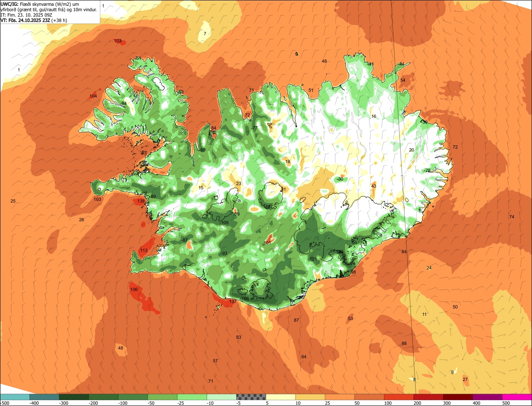Select the yellow-orange legend swatch between 10 and 25
This screenshot has height=406, width=532.
310,397
